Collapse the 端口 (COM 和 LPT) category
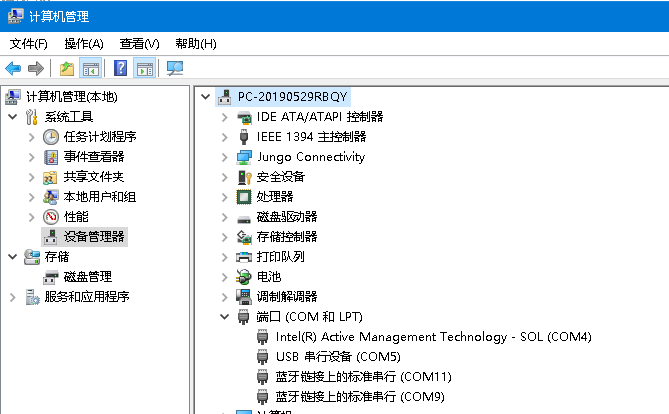This screenshot has width=669, height=414. [x=224, y=317]
